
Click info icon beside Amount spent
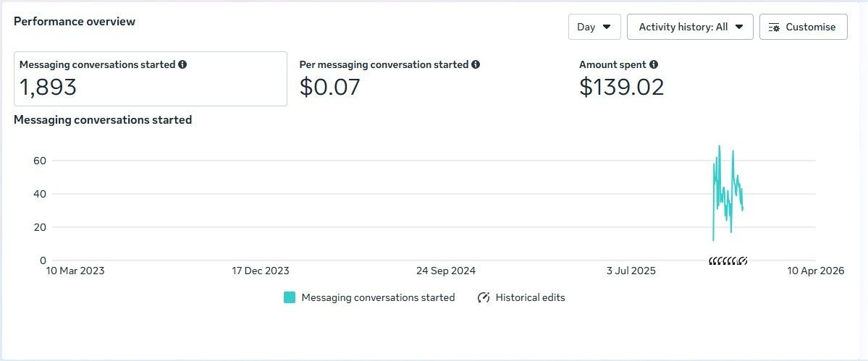654,64
